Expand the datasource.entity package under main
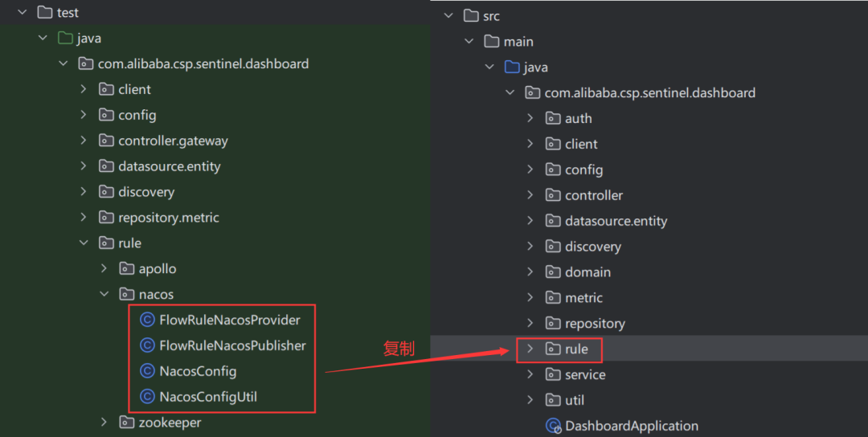Viewport: 868px width, 437px height. [530, 221]
